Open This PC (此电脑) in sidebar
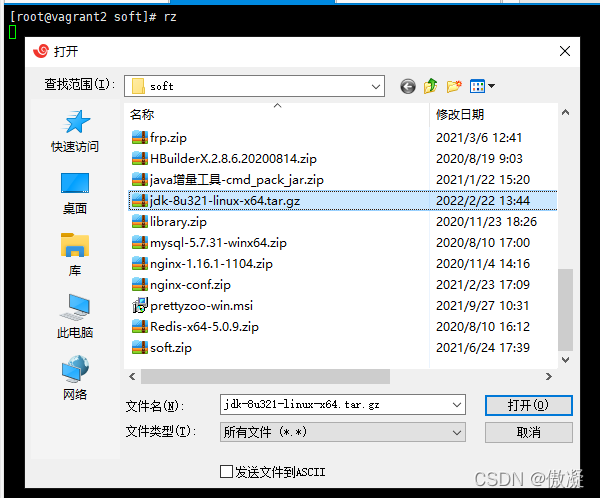This screenshot has height=498, width=600. [x=75, y=317]
